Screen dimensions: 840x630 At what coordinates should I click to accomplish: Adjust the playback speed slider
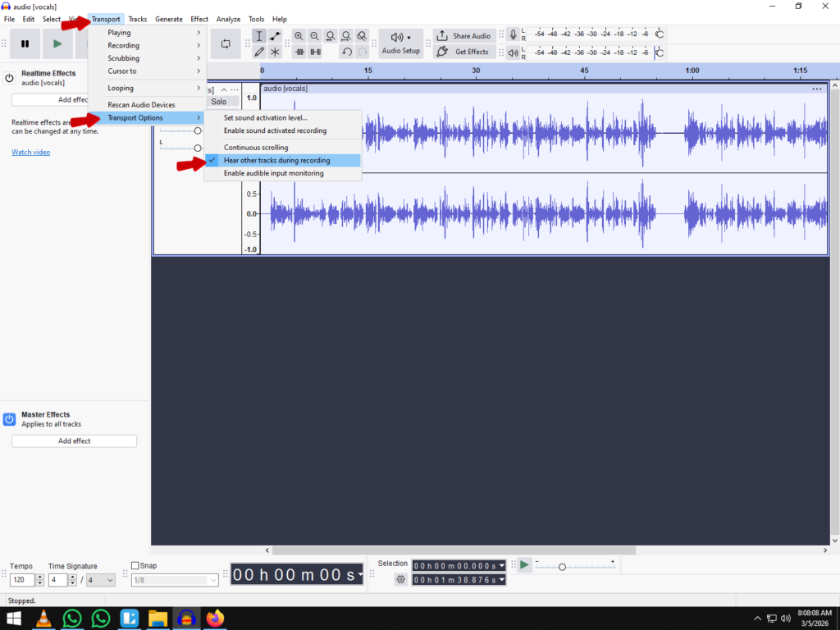563,567
